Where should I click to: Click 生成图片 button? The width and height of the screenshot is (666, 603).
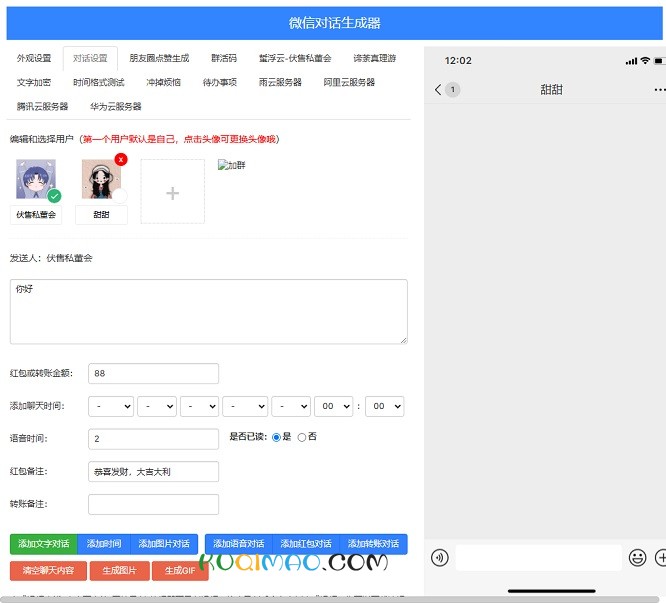pos(119,570)
